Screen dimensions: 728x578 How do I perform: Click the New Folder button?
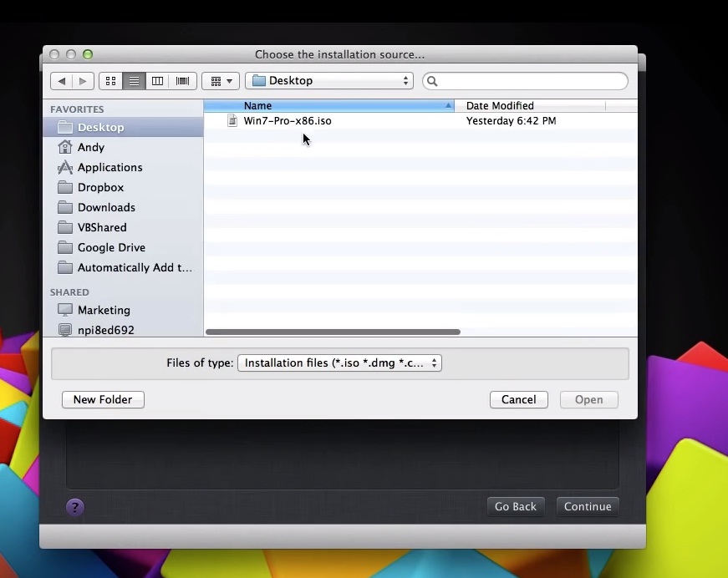103,400
